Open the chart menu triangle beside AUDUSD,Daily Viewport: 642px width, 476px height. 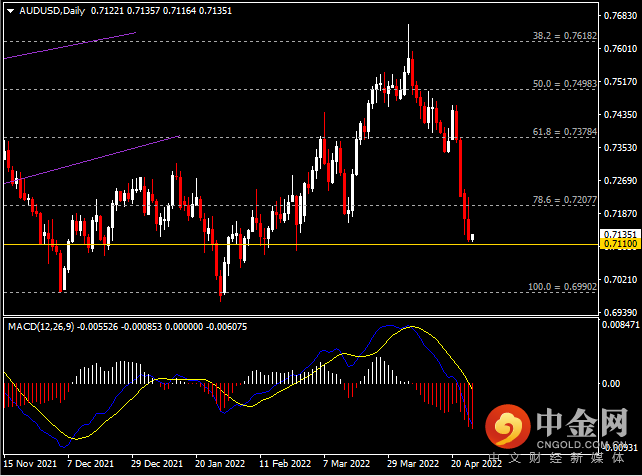11,11
